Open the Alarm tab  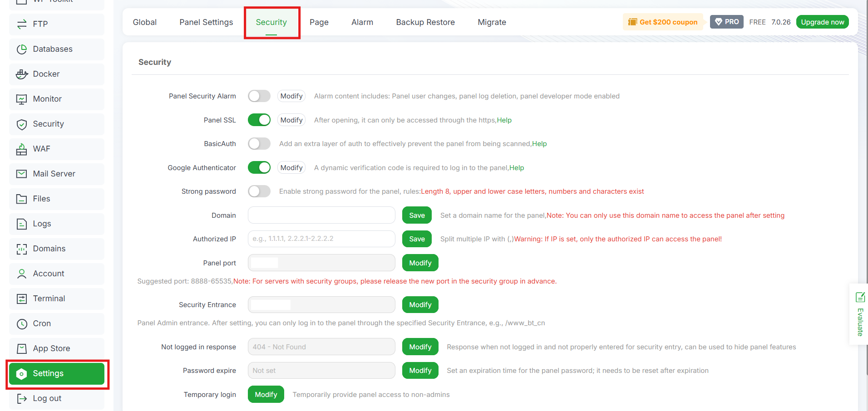click(x=362, y=22)
